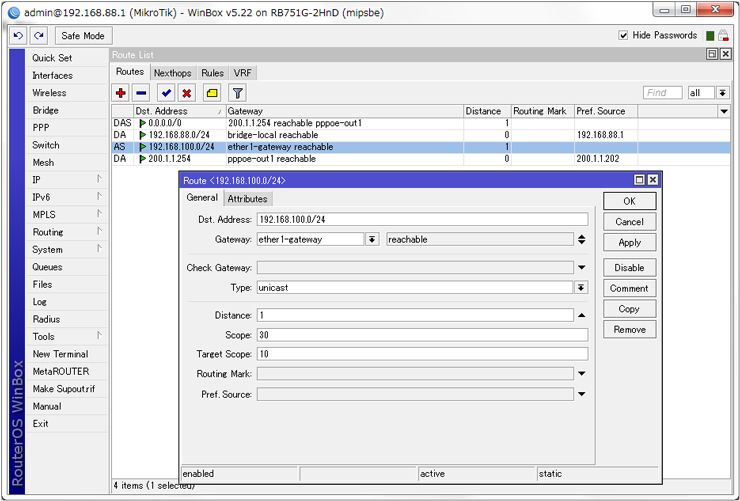Image resolution: width=740 pixels, height=501 pixels.
Task: Click the Apply button
Action: pyautogui.click(x=630, y=242)
